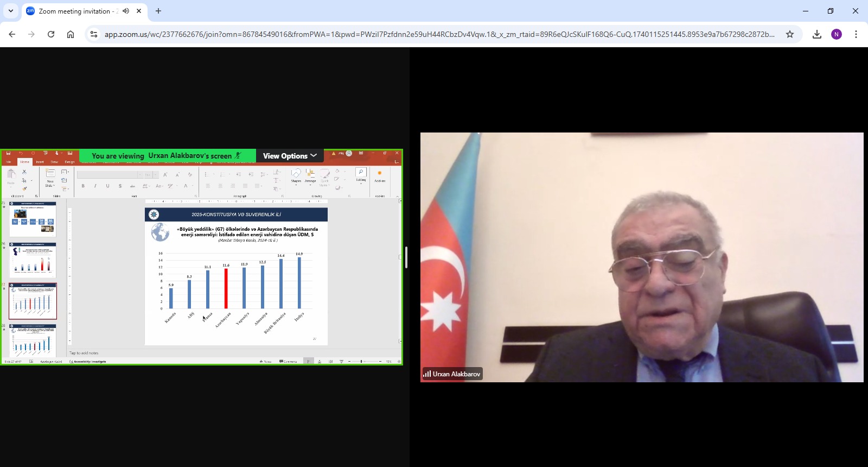
Task: Open the Chrome three-dot menu
Action: point(856,34)
